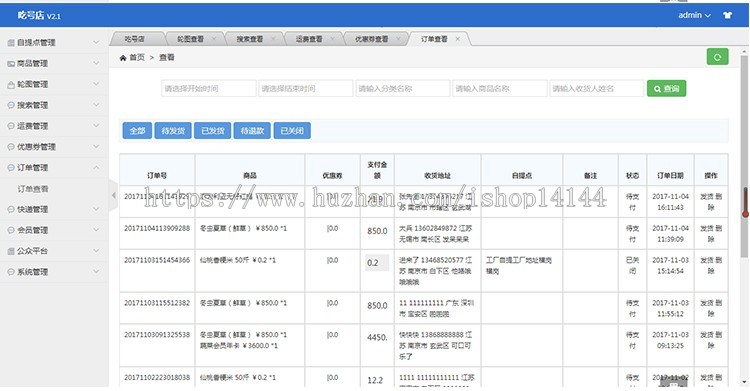Click the 吃号店 v2.1 title in the header

tap(39, 15)
